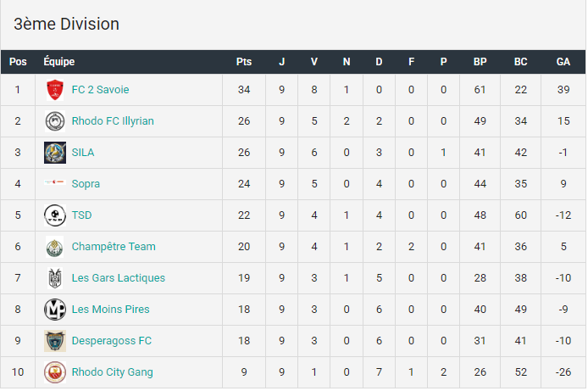Open the Les Moins Pires MP logo

(x=55, y=310)
